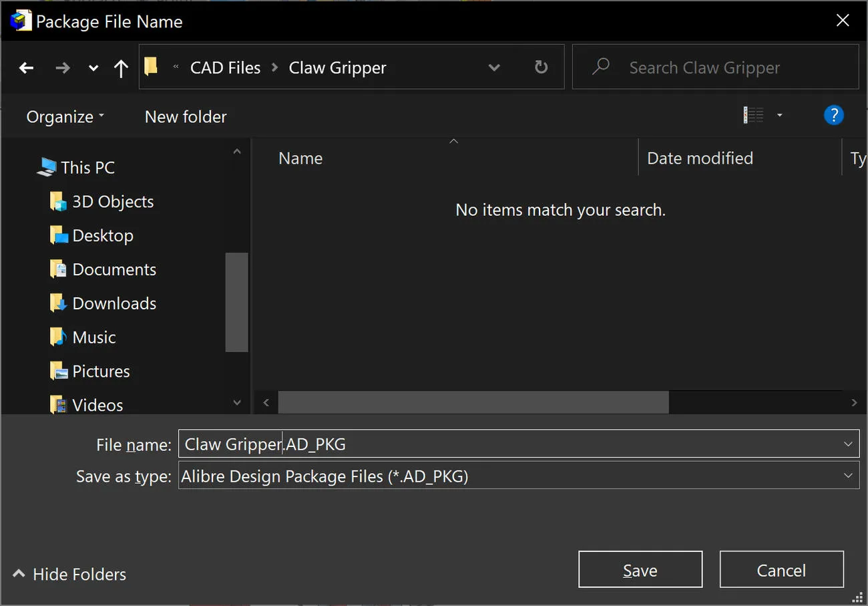Viewport: 868px width, 606px height.
Task: Open the view options dropdown arrow
Action: point(779,116)
